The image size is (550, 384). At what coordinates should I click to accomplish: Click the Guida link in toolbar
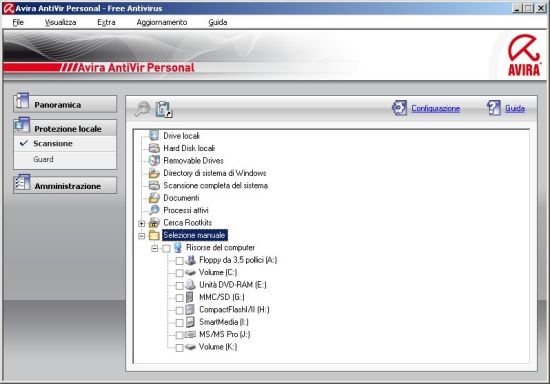tap(515, 108)
